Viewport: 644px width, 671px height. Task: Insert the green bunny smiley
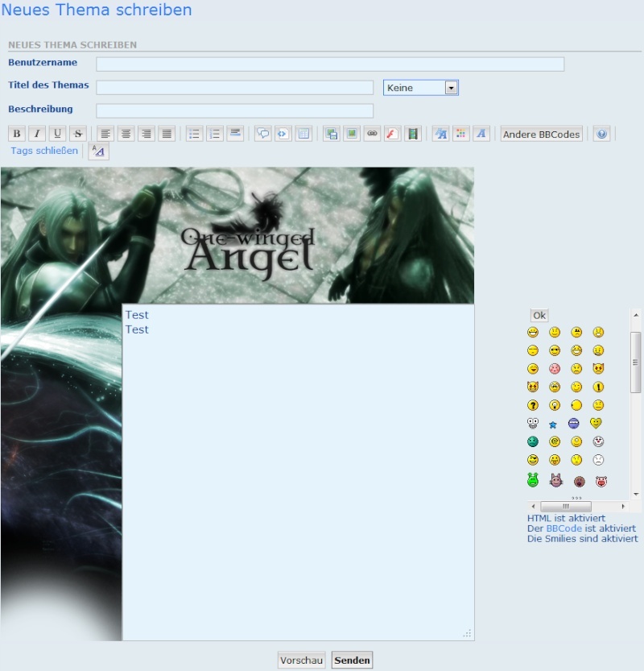(533, 480)
